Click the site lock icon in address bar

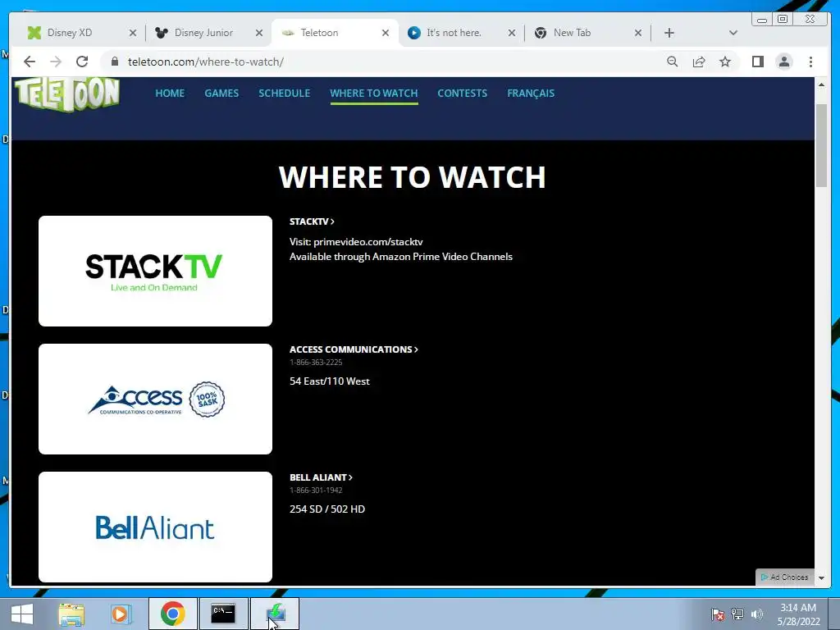[114, 62]
